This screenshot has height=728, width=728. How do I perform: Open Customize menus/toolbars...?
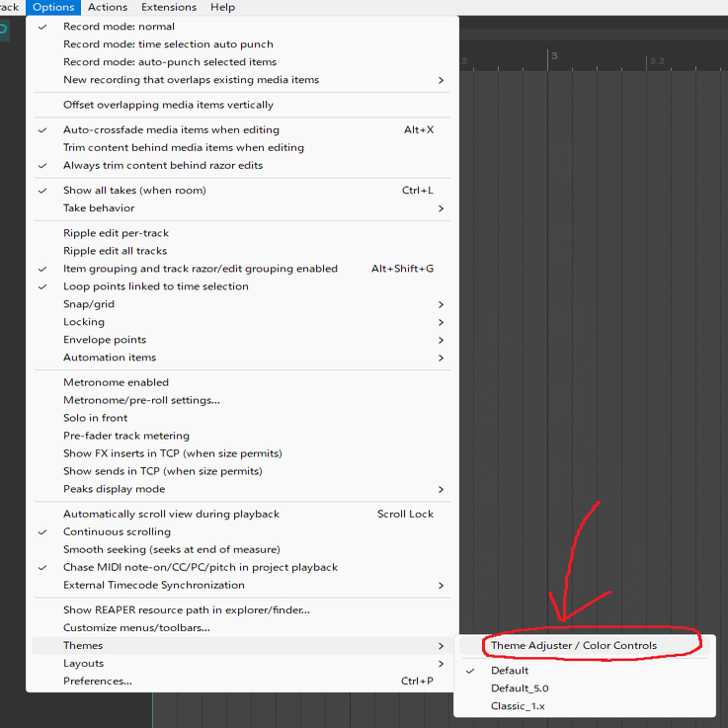pyautogui.click(x=242, y=627)
